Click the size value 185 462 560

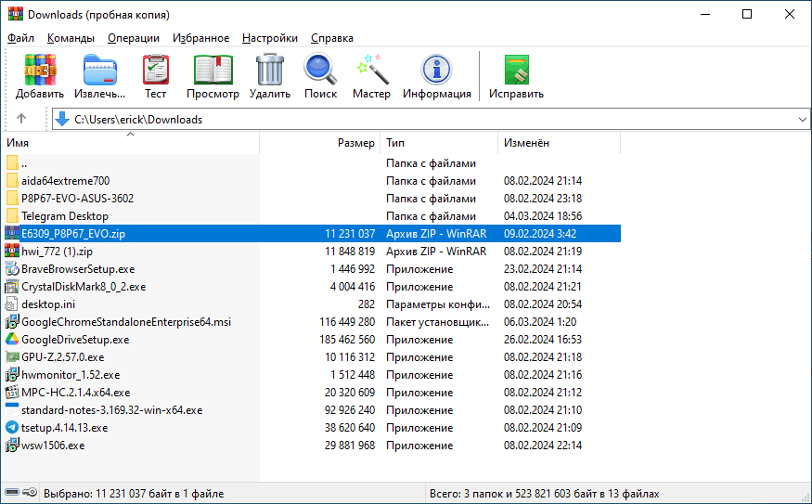pos(347,340)
